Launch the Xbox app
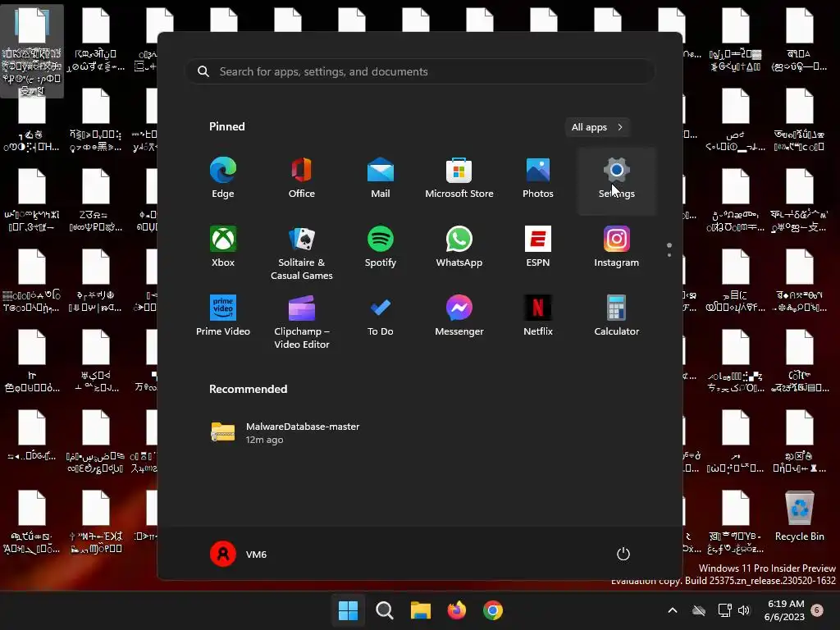840x630 pixels. 223,248
